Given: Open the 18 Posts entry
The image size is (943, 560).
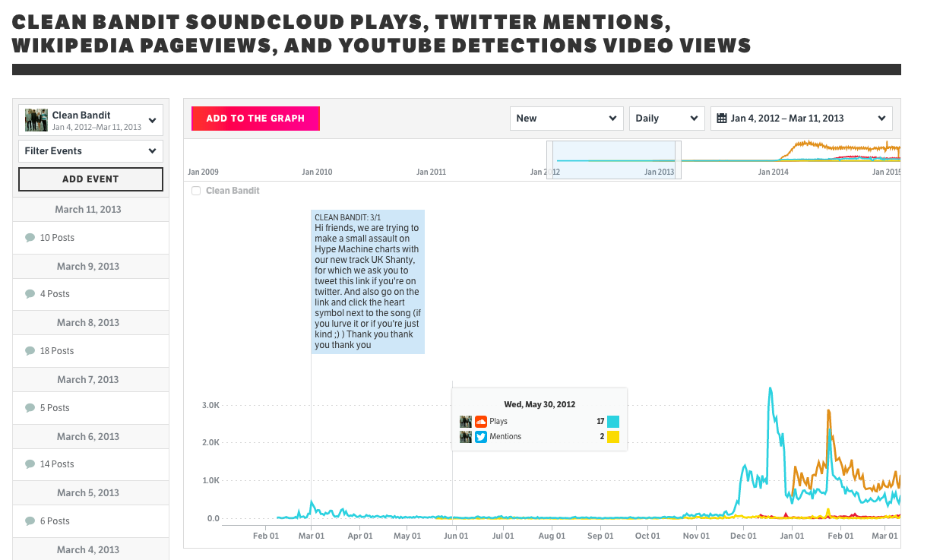Looking at the screenshot, I should click(91, 351).
